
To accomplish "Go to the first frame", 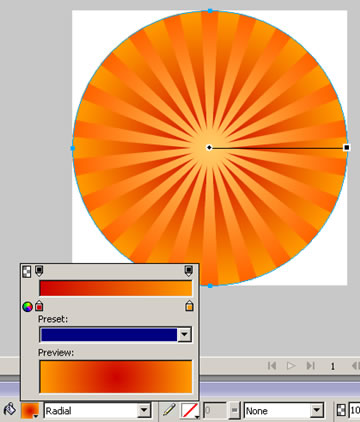I will click(x=272, y=366).
